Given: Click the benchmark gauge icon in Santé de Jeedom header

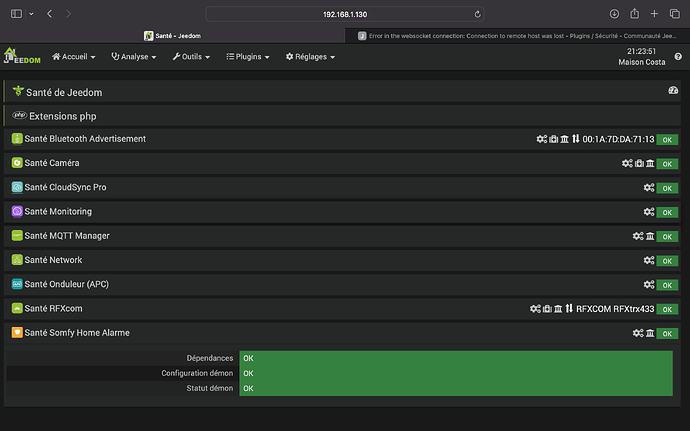Looking at the screenshot, I should [673, 91].
